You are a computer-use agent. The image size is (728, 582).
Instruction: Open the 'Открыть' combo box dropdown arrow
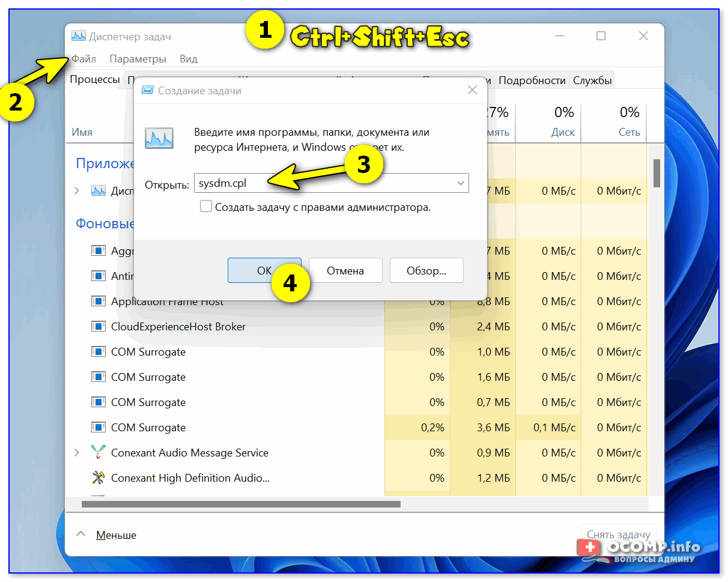point(460,183)
